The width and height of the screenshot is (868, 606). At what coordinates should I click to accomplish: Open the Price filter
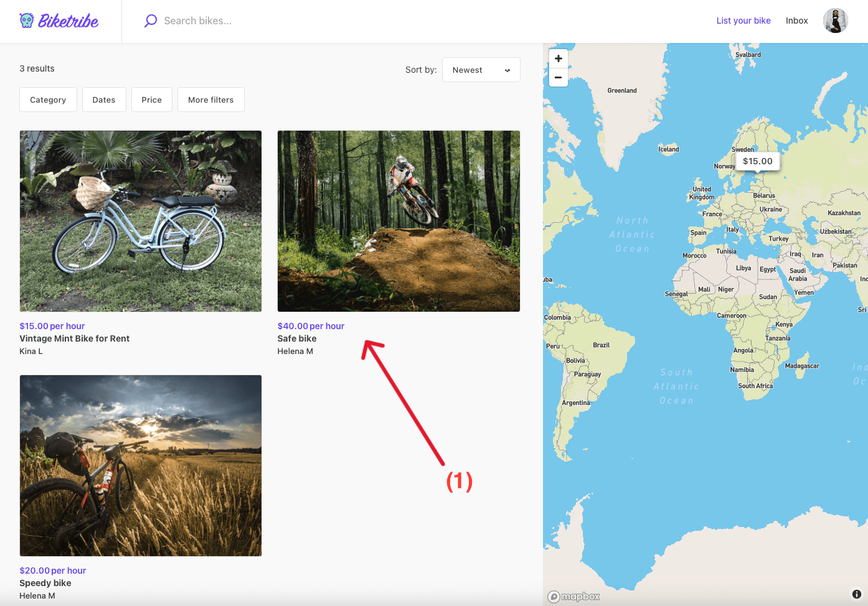(151, 100)
